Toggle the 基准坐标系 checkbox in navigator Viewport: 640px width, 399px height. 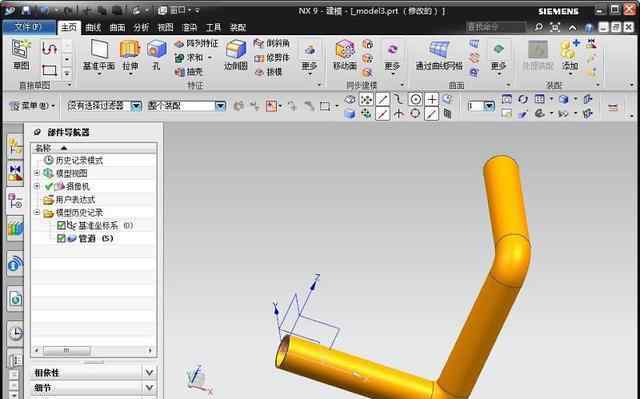tap(61, 225)
